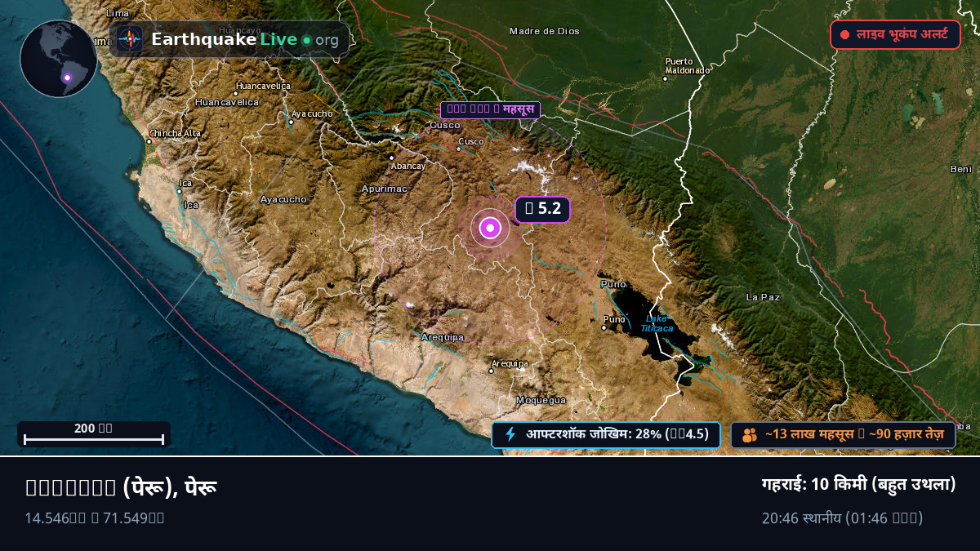This screenshot has height=551, width=980.
Task: Open the aftershock risk 28% panel
Action: point(606,435)
